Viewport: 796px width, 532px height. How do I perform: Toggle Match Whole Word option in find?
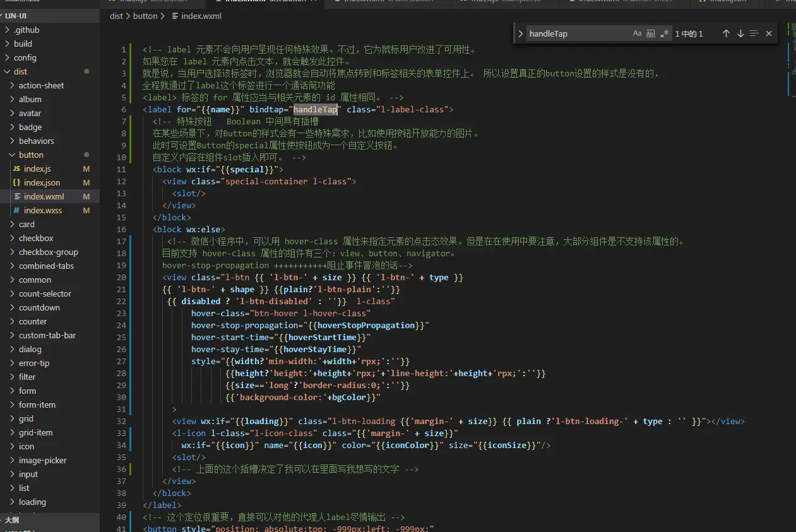[651, 33]
